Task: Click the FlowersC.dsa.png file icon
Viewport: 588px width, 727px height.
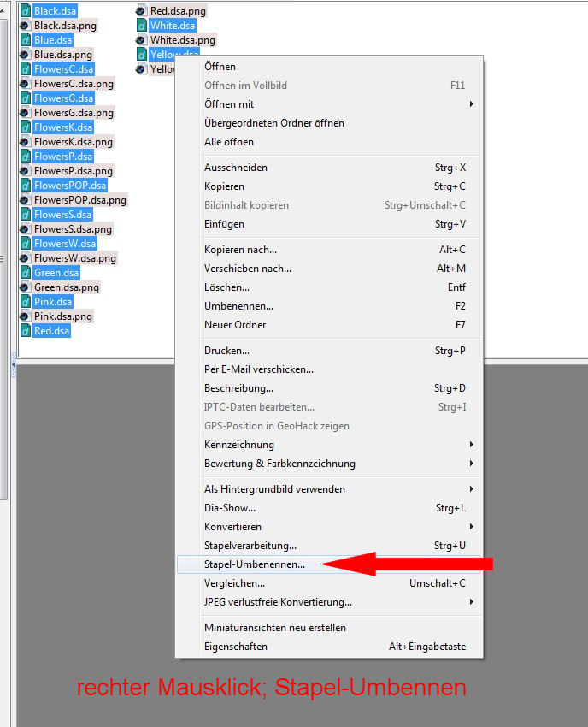Action: click(25, 84)
